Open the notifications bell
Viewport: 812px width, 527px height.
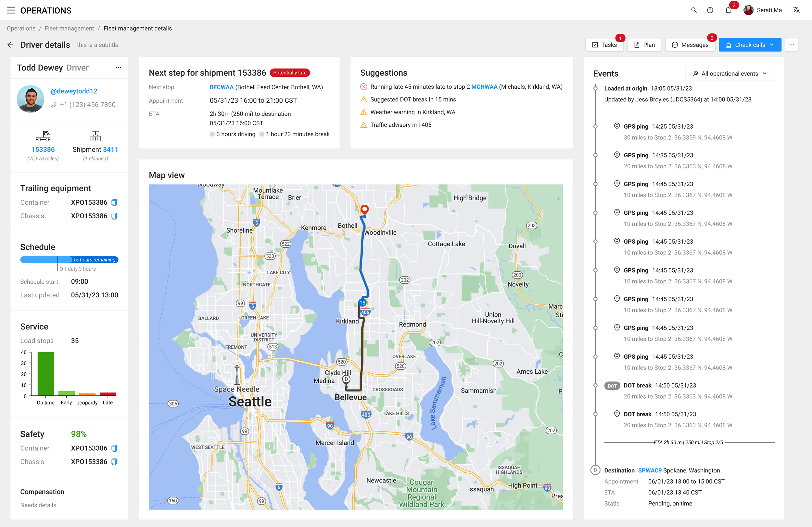[x=728, y=10]
